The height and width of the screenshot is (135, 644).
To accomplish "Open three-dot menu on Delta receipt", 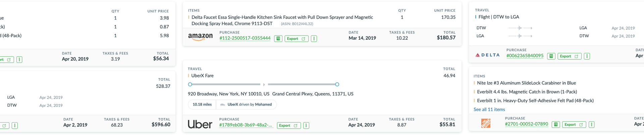I will (x=587, y=56).
